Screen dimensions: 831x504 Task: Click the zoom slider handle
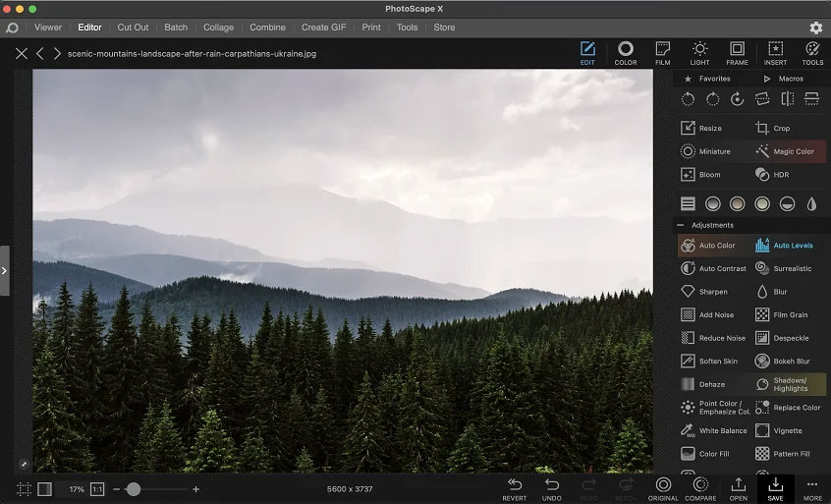(133, 489)
